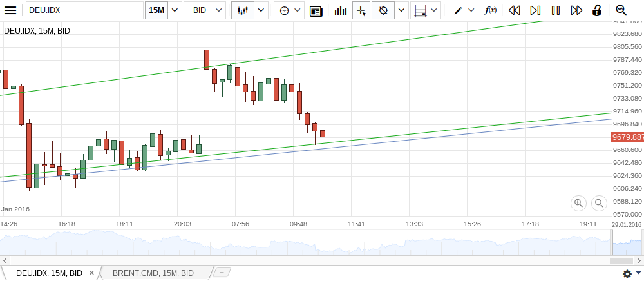Toggle the volume bars icon
Image resolution: width=644 pixels, height=281 pixels.
(340, 10)
